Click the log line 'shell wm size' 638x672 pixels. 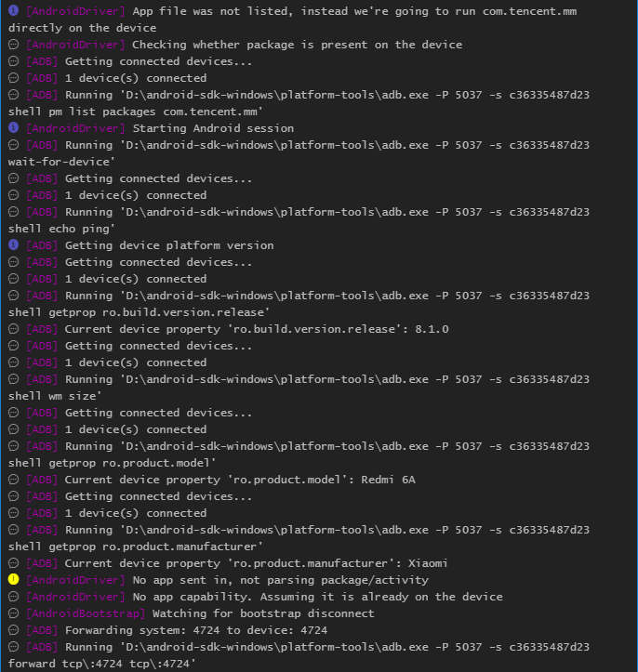point(55,396)
